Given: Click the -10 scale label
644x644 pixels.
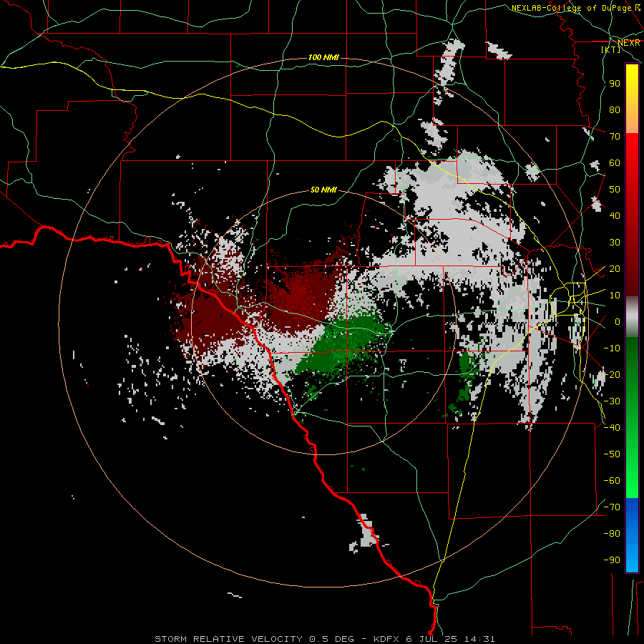Looking at the screenshot, I should [612, 348].
